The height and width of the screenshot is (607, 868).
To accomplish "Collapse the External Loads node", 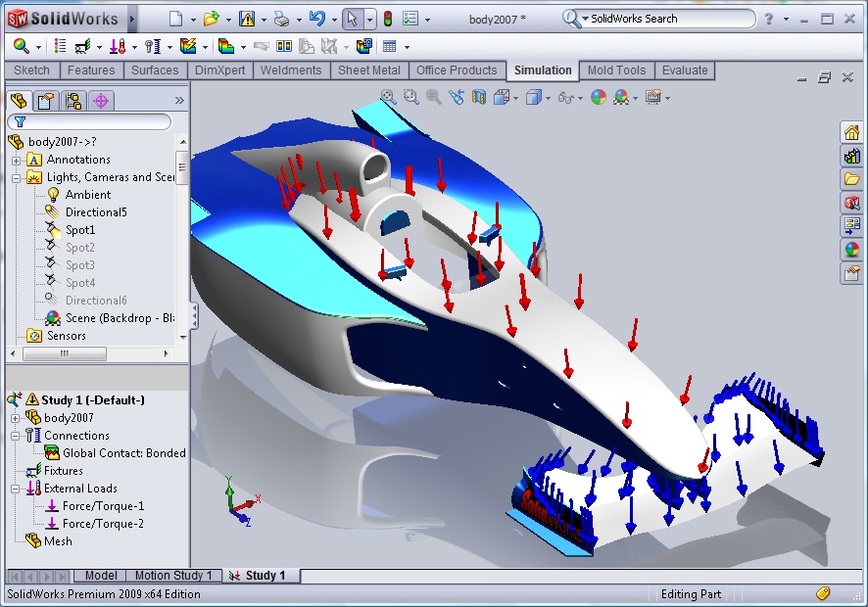I will point(16,490).
